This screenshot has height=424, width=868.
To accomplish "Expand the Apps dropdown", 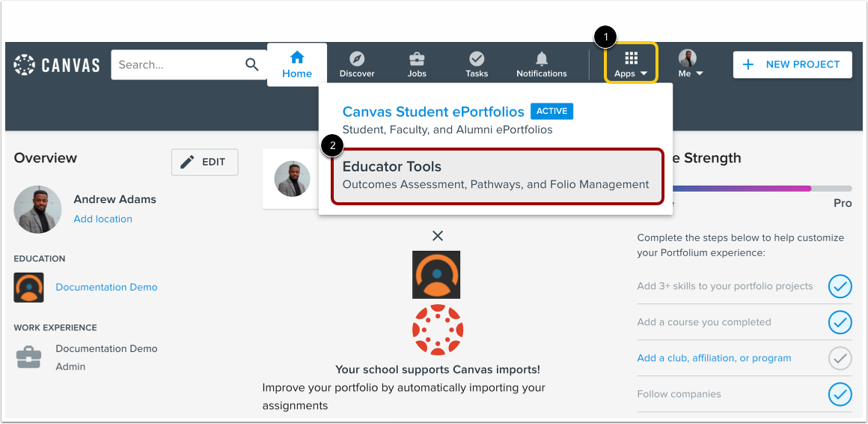I will tap(631, 63).
